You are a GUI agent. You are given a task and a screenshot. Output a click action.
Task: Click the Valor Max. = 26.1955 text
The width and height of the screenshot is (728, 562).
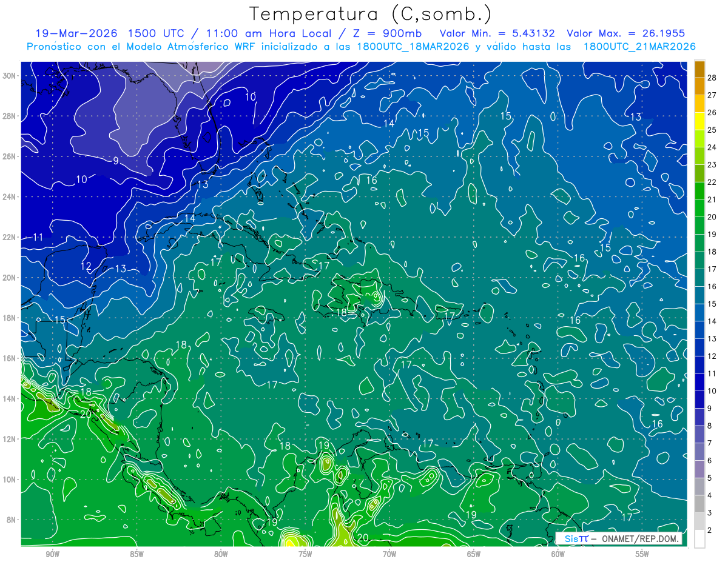coord(626,33)
